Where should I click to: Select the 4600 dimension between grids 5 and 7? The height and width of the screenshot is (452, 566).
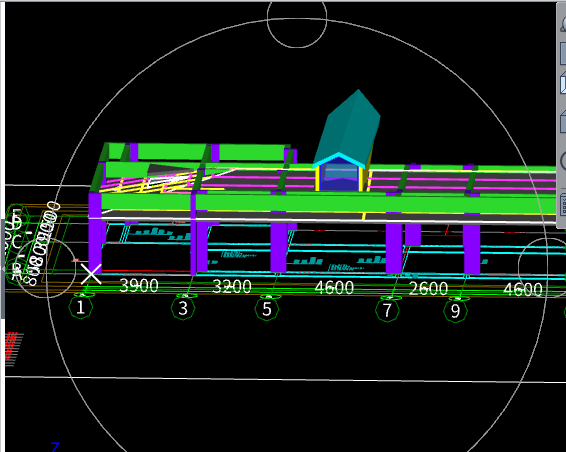(x=334, y=288)
